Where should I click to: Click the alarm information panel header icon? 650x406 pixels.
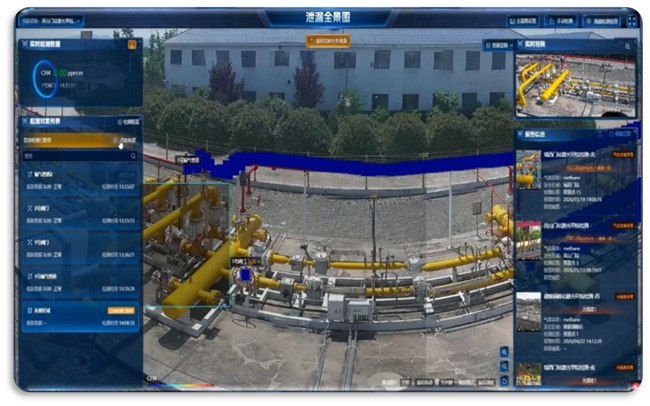(519, 134)
